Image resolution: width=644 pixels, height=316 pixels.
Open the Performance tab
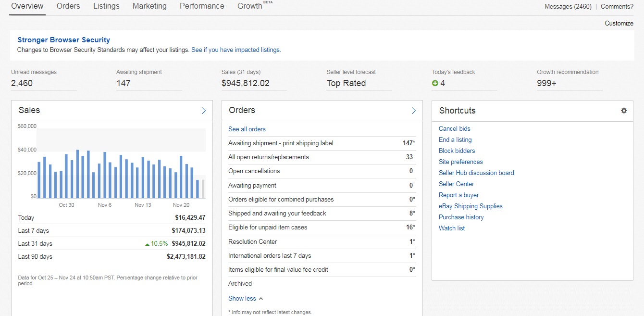(x=202, y=6)
